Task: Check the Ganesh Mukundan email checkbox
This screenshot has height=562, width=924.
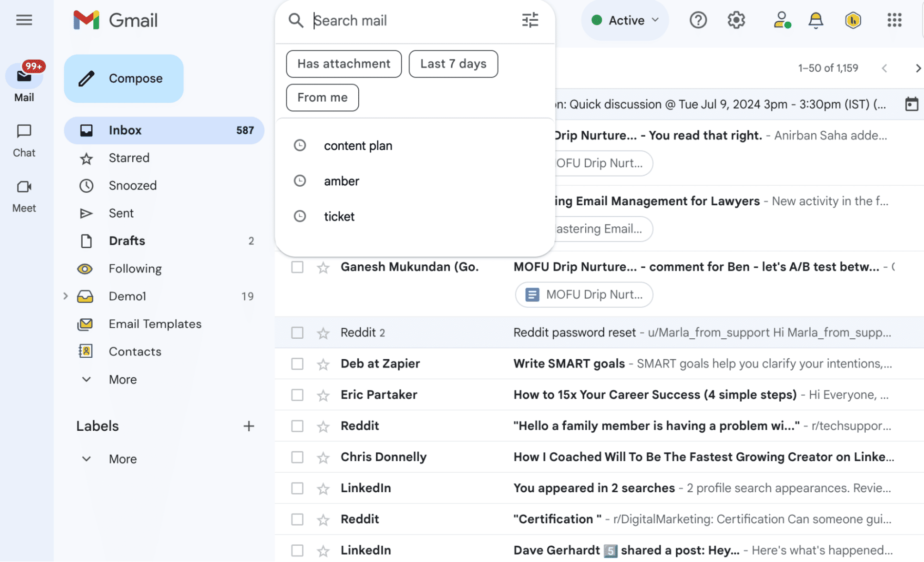Action: 296,267
